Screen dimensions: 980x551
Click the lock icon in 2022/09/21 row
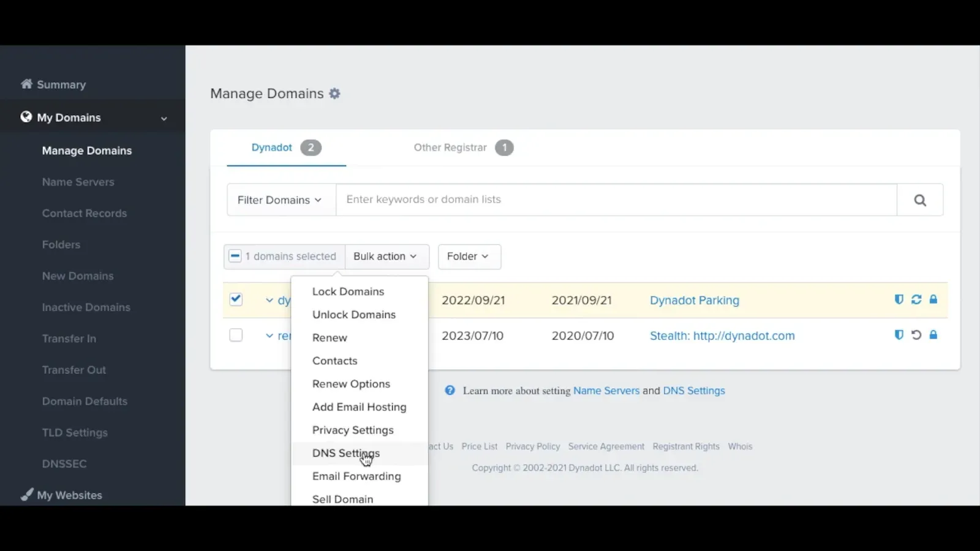933,299
